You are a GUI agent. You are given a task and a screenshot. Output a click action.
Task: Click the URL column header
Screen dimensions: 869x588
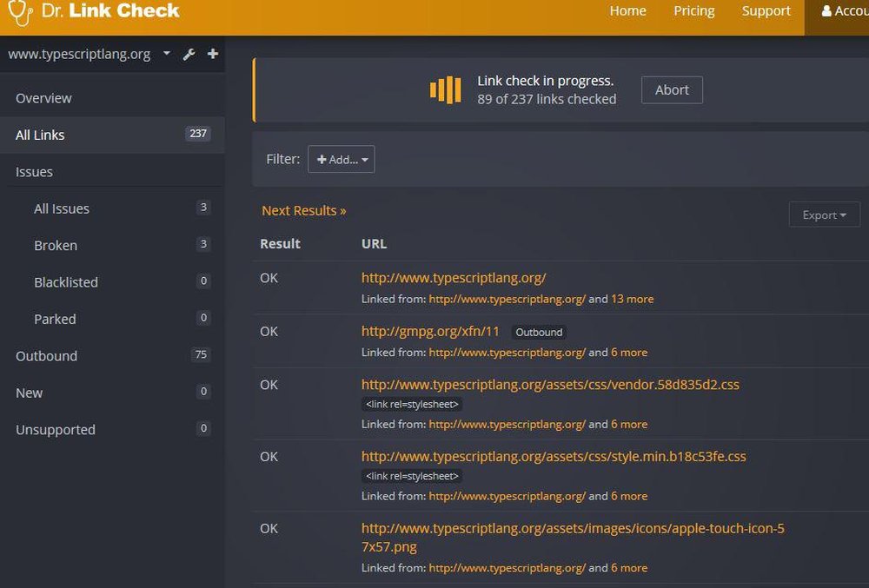tap(374, 243)
